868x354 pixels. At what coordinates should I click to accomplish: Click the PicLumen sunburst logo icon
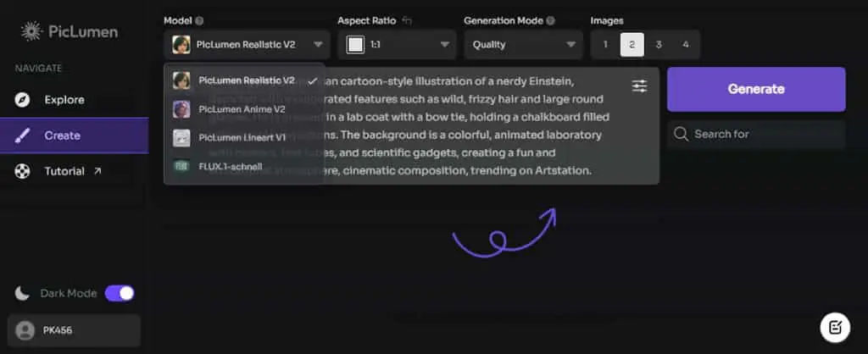point(31,31)
